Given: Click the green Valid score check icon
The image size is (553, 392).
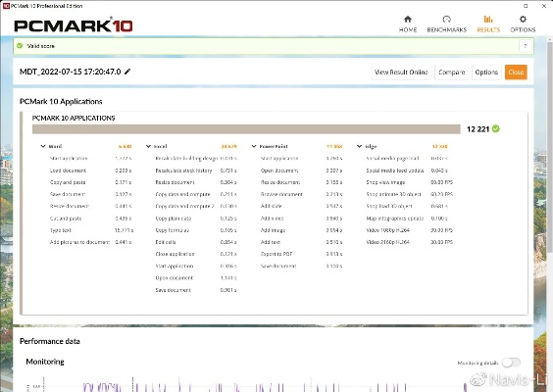Looking at the screenshot, I should [20, 46].
